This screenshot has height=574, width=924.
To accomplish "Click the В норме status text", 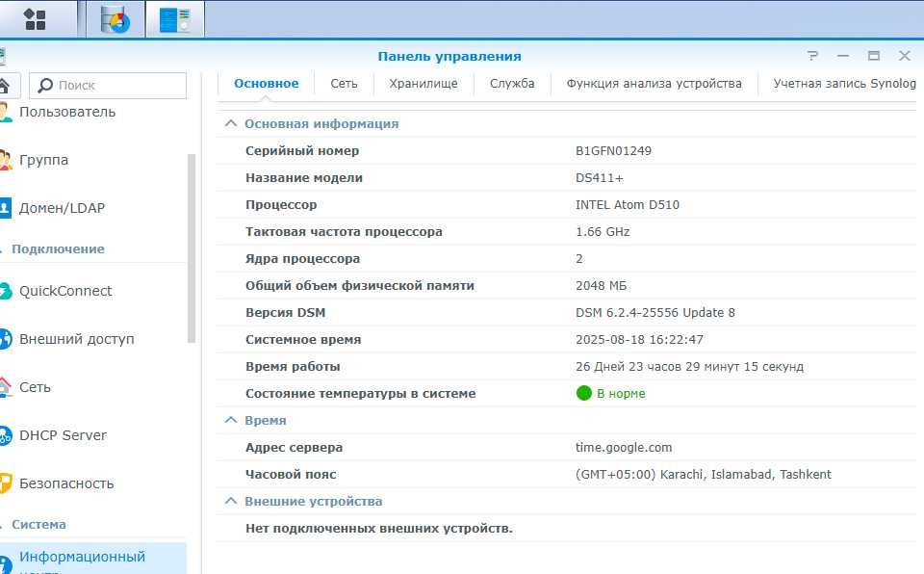I will pyautogui.click(x=621, y=394).
